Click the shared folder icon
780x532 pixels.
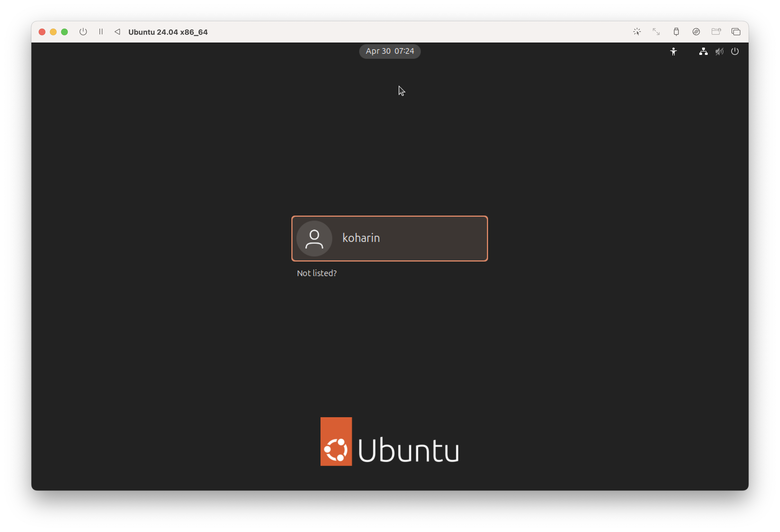click(716, 32)
